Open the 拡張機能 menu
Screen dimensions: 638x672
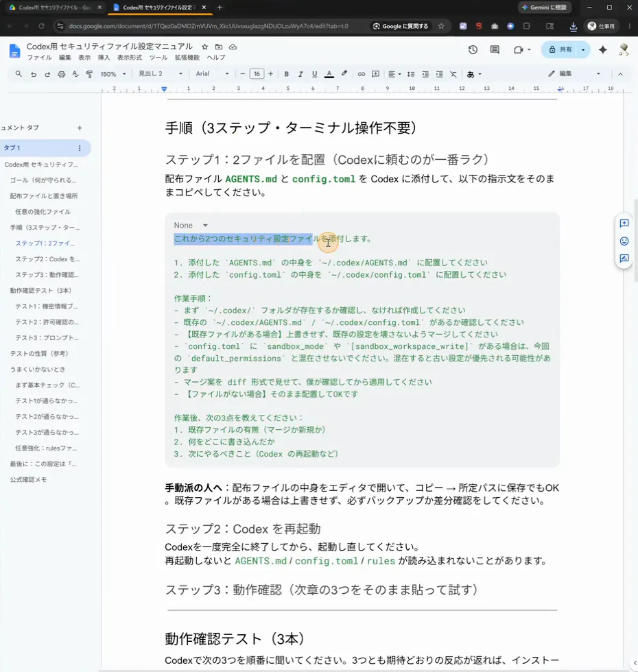click(187, 58)
